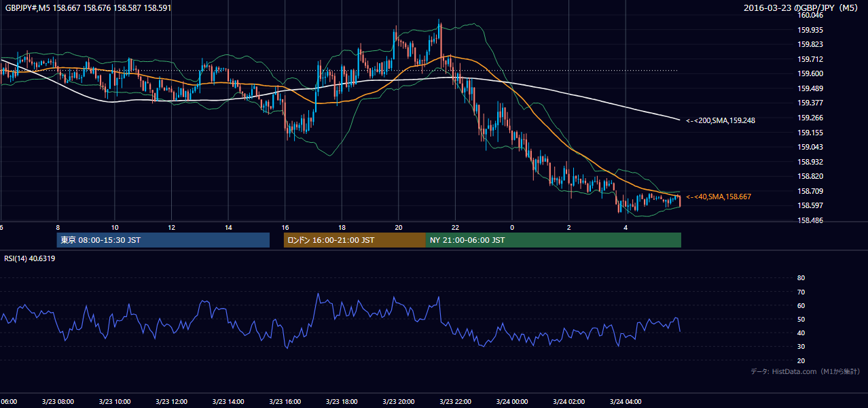The image size is (868, 408).
Task: Click bottom time axis label 3/23 10:00
Action: tap(115, 402)
